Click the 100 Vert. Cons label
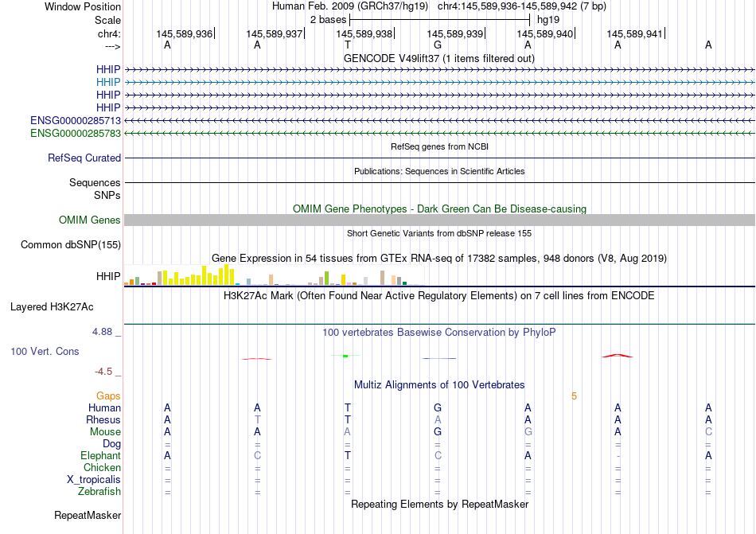This screenshot has width=756, height=534. click(45, 351)
